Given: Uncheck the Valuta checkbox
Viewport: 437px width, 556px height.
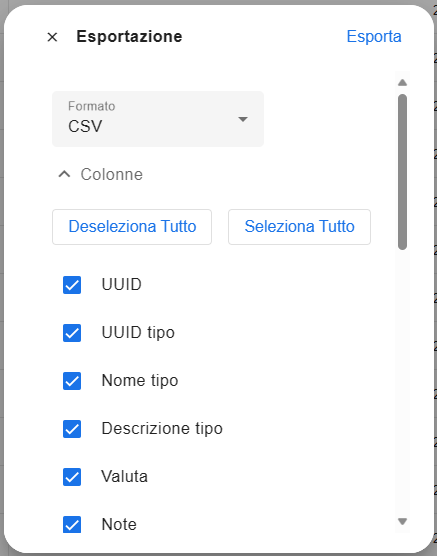Looking at the screenshot, I should click(72, 477).
